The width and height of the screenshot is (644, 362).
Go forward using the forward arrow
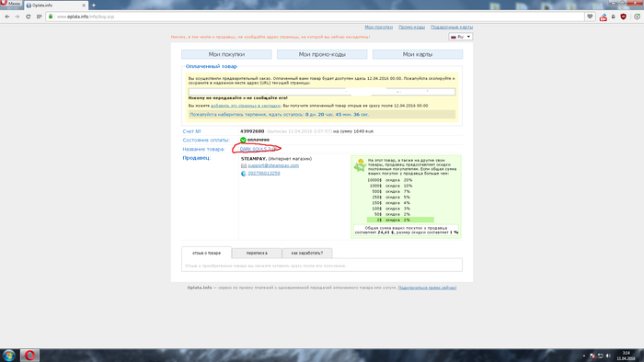click(x=17, y=17)
